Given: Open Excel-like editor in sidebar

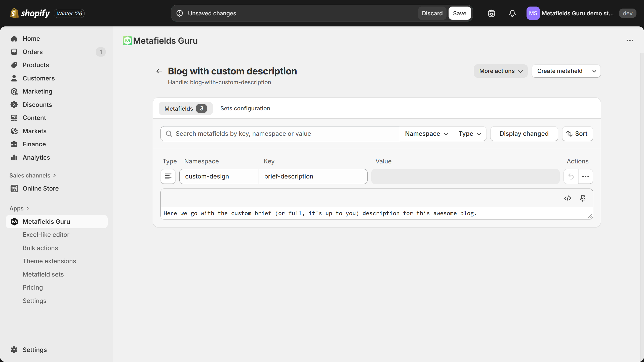Looking at the screenshot, I should coord(46,235).
